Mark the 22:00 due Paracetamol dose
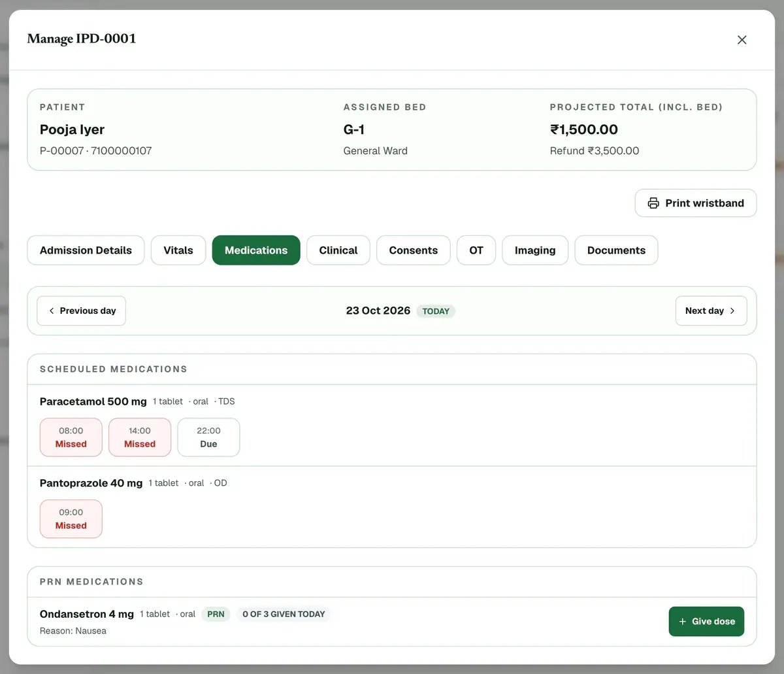 208,437
